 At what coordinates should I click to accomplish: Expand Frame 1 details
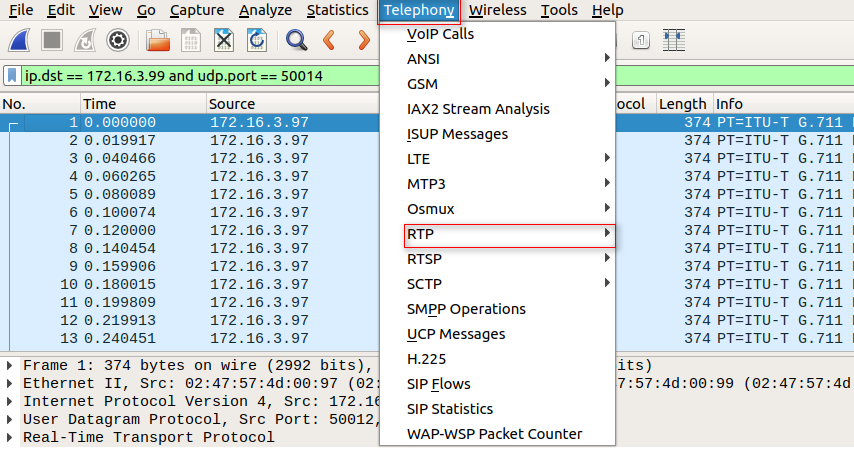click(9, 365)
